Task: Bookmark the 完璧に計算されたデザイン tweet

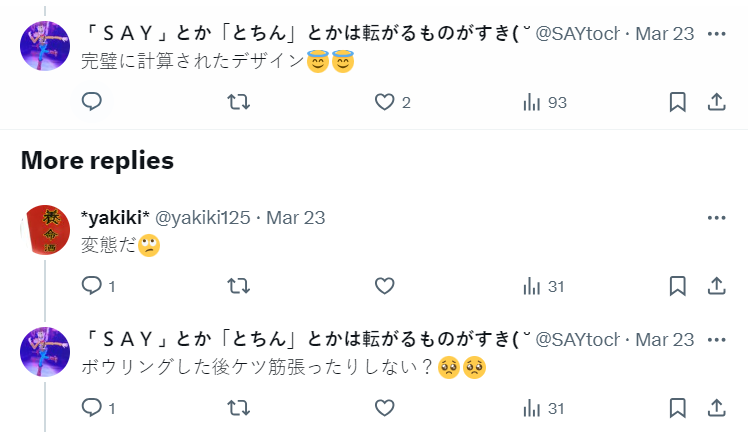Action: 677,102
